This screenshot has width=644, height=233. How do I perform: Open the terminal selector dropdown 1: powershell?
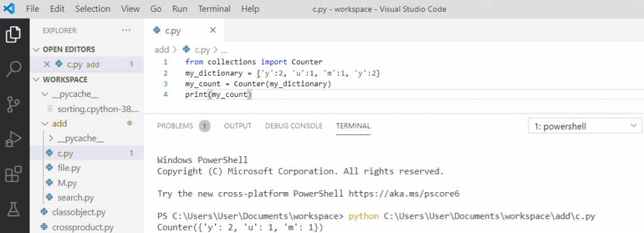pos(584,127)
